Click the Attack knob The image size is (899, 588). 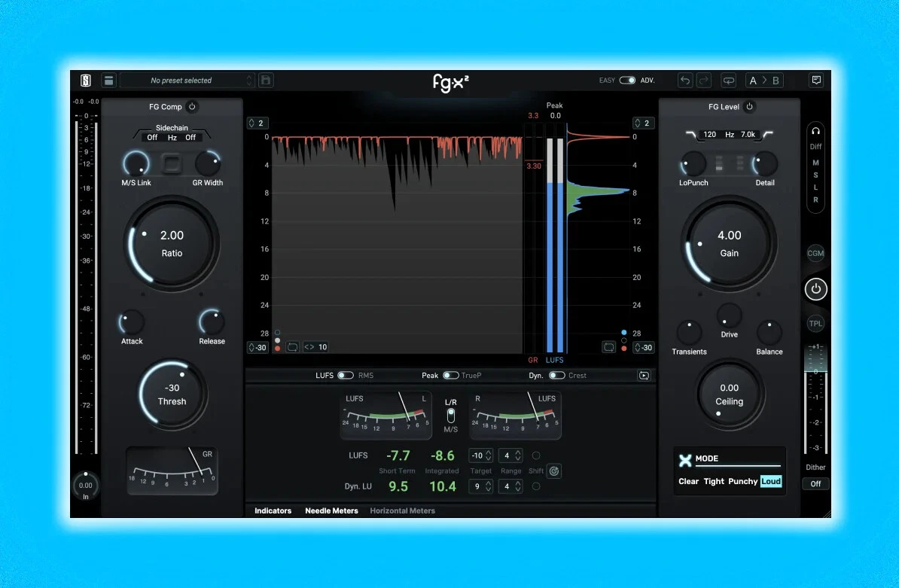pyautogui.click(x=132, y=323)
